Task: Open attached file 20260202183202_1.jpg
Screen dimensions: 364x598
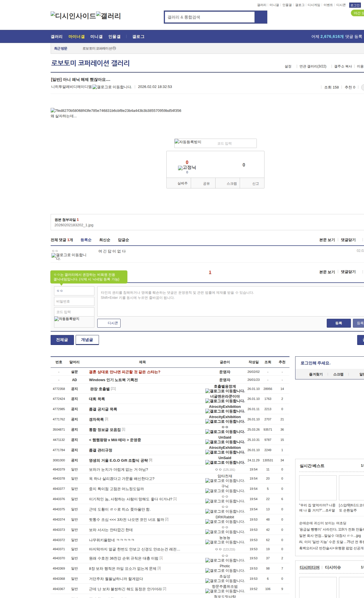Action: (x=74, y=225)
